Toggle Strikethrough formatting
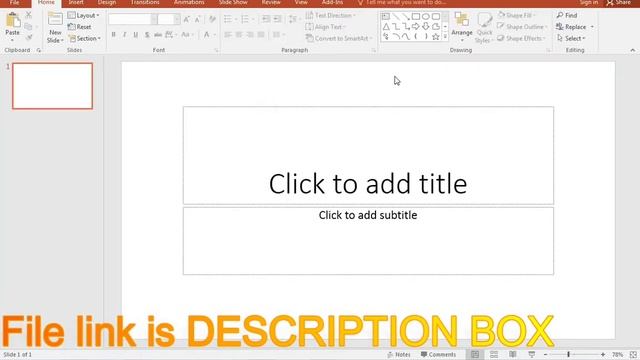640x360 pixels. click(x=158, y=35)
